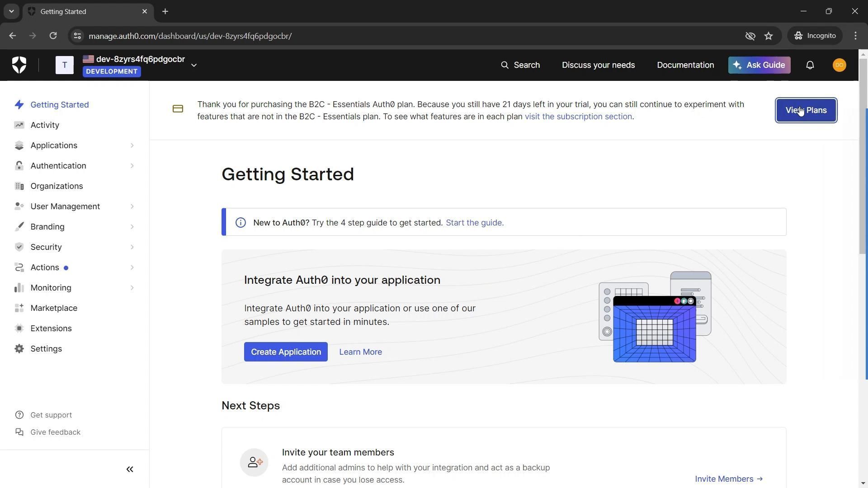
Task: Click the browser address bar URL
Action: tap(190, 36)
